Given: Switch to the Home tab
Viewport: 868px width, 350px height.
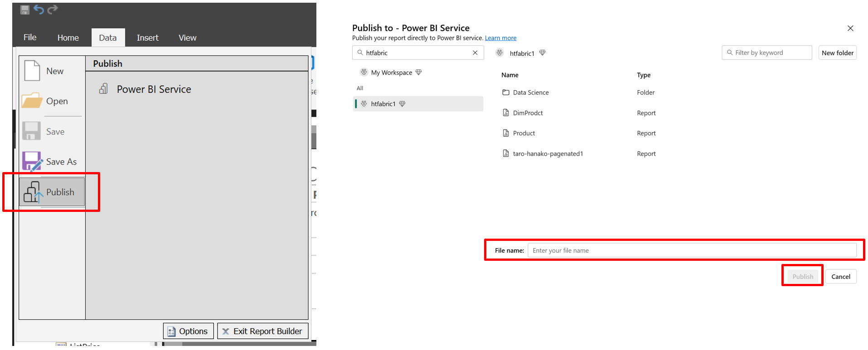Looking at the screenshot, I should (x=68, y=38).
